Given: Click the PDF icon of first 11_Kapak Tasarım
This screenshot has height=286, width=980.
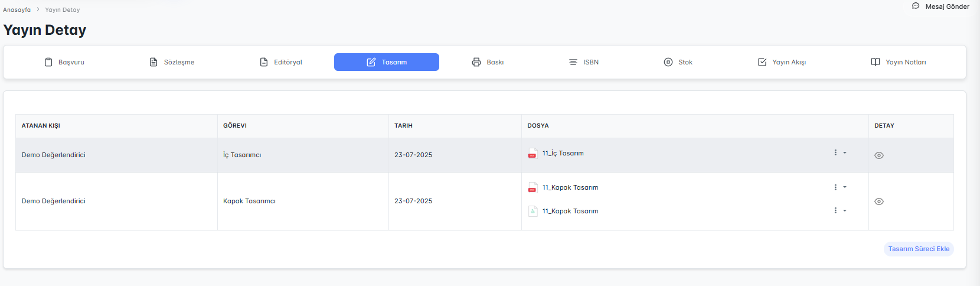Looking at the screenshot, I should (533, 188).
